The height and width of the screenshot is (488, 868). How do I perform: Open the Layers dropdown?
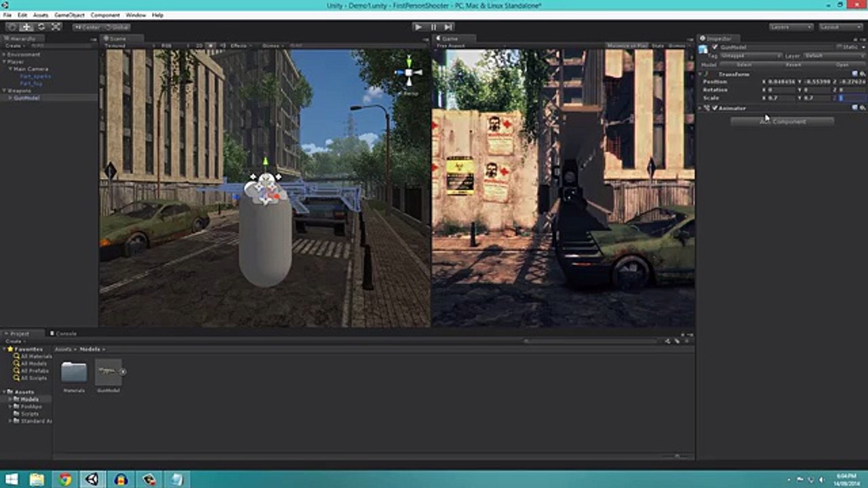(x=791, y=27)
